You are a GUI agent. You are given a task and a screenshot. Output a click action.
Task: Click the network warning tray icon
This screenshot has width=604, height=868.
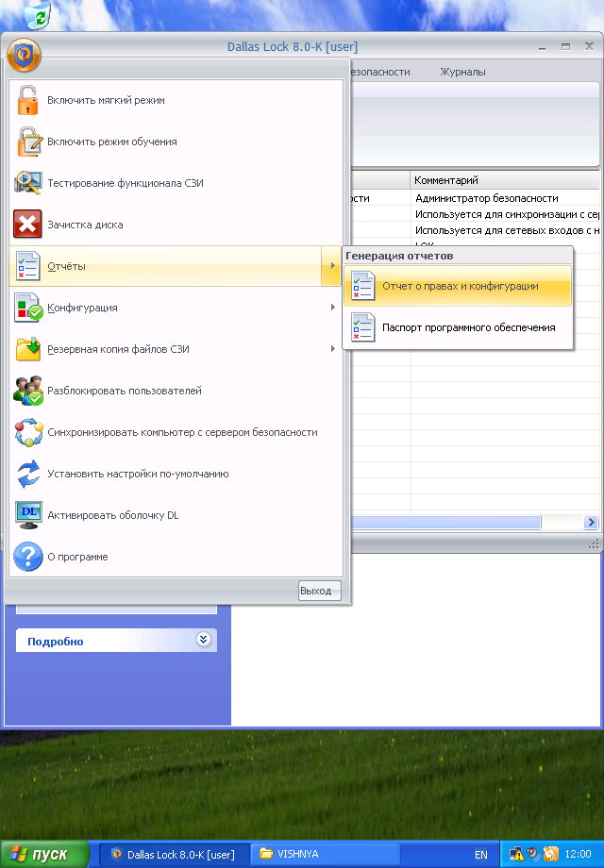pos(516,854)
